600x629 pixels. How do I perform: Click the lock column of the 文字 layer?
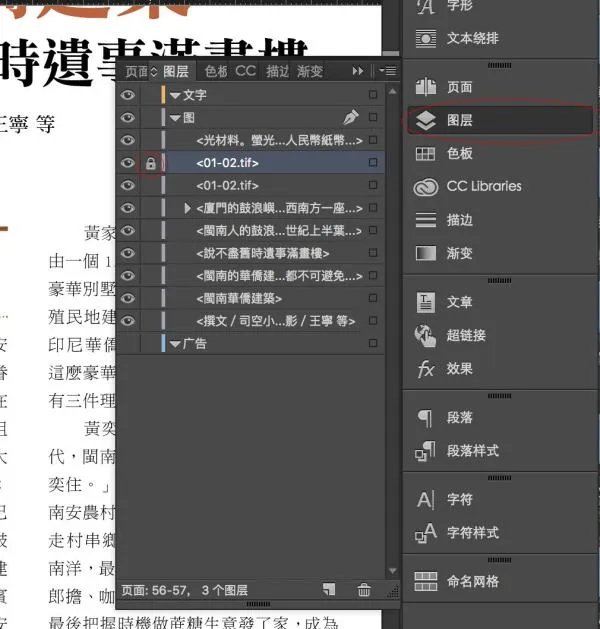point(151,95)
